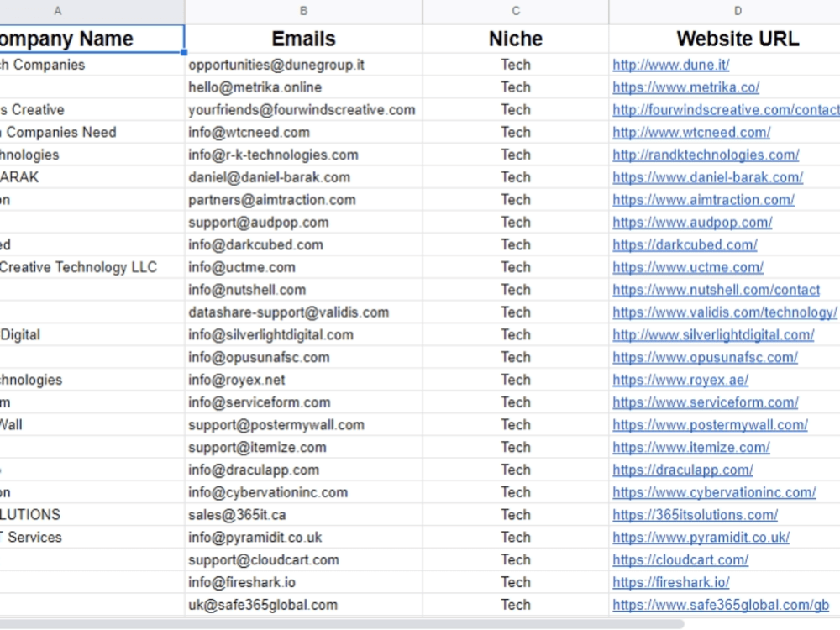
Task: Open the https://draculapp.com/ link
Action: coord(682,470)
